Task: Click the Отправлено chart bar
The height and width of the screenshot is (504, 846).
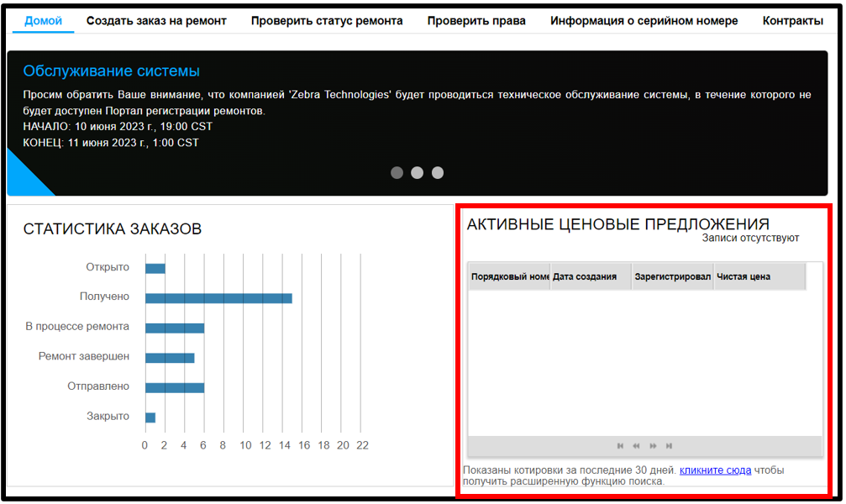Action: coord(175,387)
